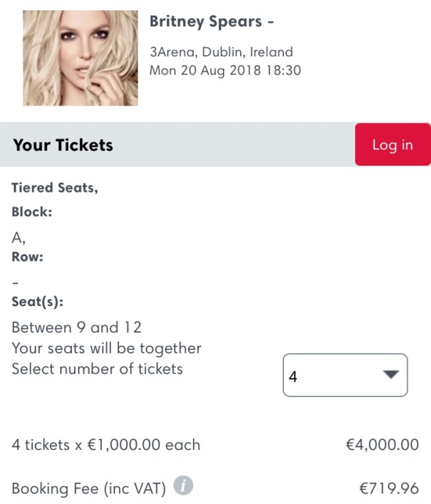Select the Britney Spears event title

[211, 21]
